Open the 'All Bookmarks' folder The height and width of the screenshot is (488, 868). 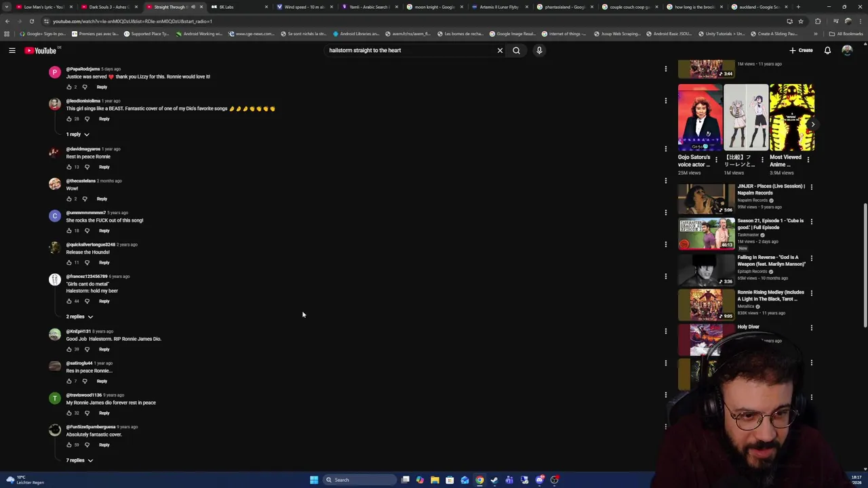pos(846,34)
